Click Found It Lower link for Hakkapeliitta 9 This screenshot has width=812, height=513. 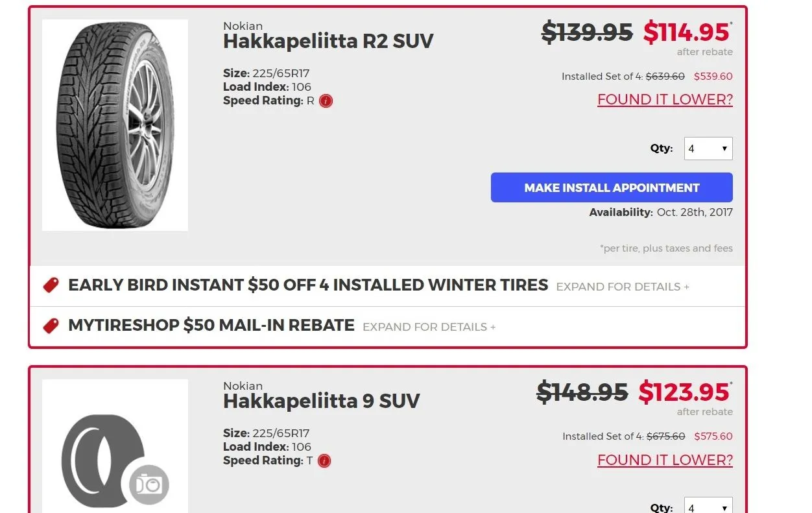click(x=665, y=460)
